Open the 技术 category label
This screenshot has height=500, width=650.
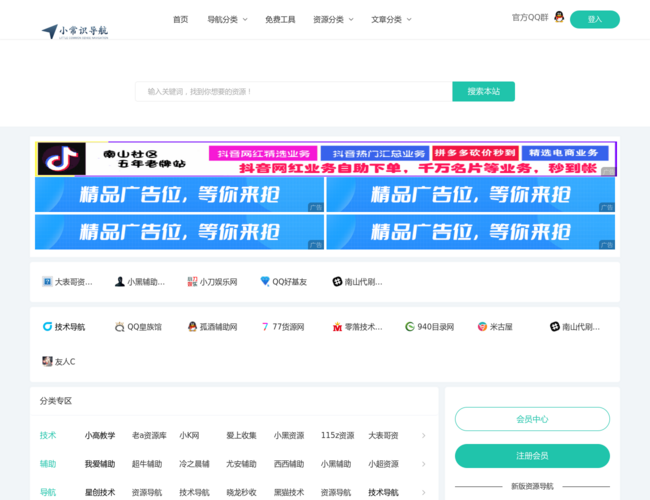tap(48, 435)
